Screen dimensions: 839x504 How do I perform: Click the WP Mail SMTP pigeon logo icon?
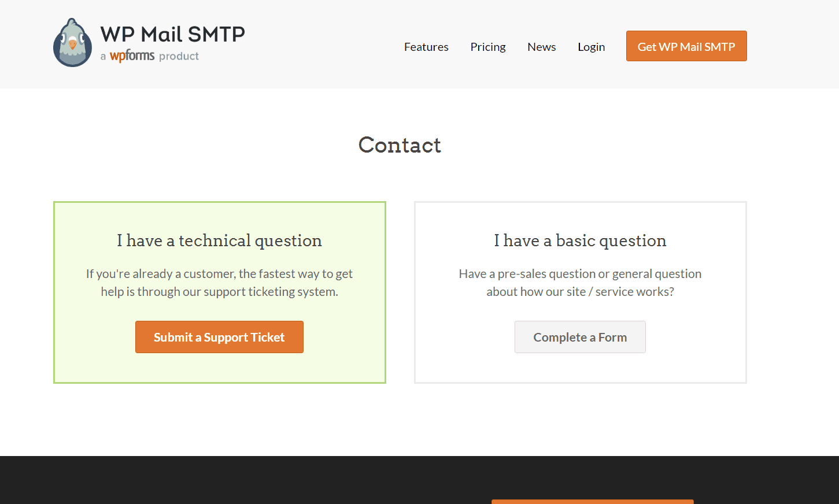(x=73, y=43)
